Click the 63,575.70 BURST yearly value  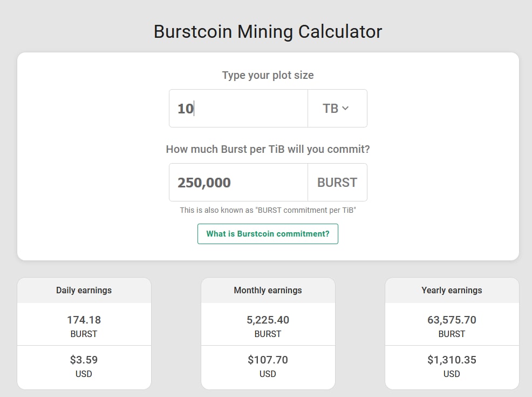[x=452, y=320]
